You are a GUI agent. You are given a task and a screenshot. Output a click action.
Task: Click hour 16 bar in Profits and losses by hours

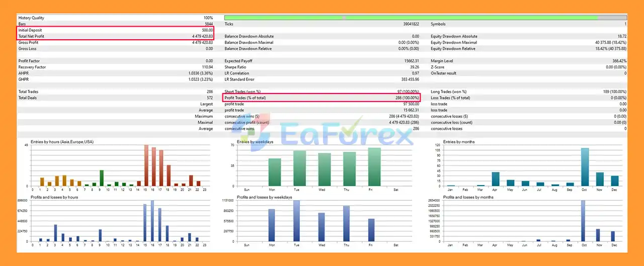click(x=152, y=221)
